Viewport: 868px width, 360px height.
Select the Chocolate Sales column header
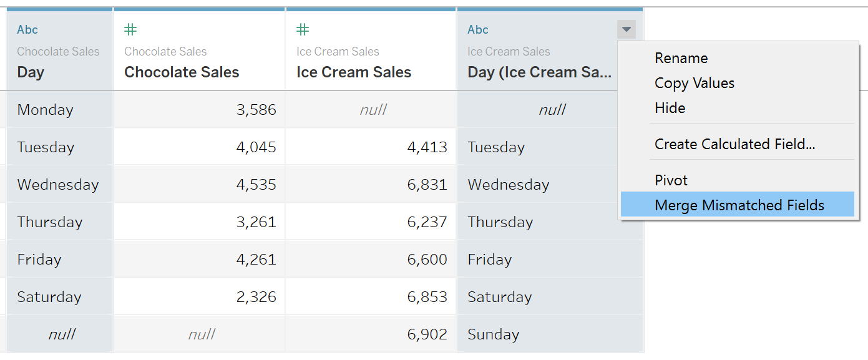click(x=199, y=51)
